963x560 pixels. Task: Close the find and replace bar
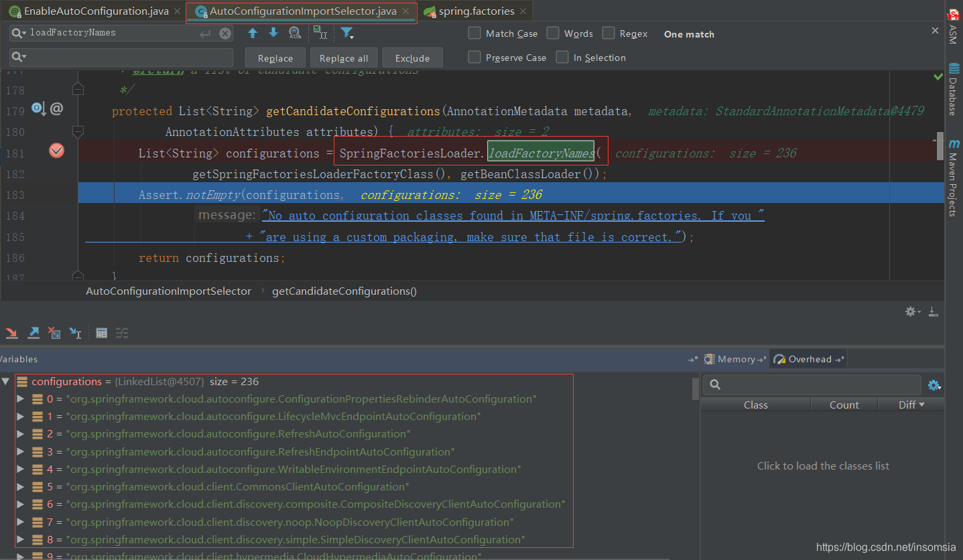[x=936, y=30]
